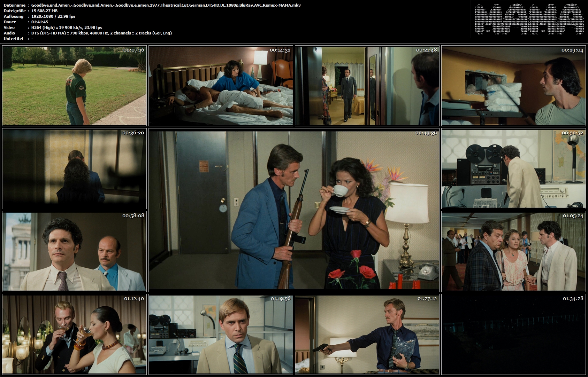The height and width of the screenshot is (377, 588).
Task: Select the duration value 01:41:45
Action: click(x=40, y=22)
